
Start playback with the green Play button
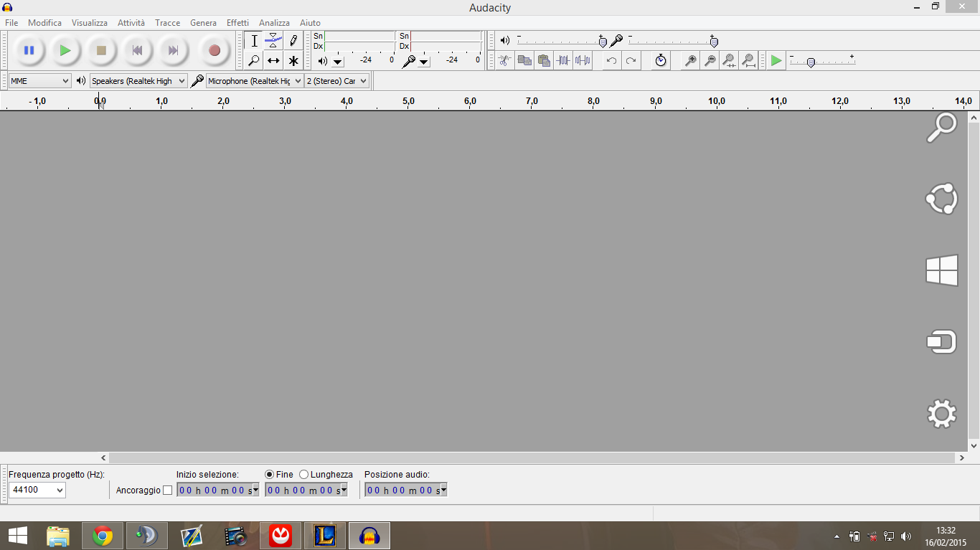pyautogui.click(x=65, y=50)
